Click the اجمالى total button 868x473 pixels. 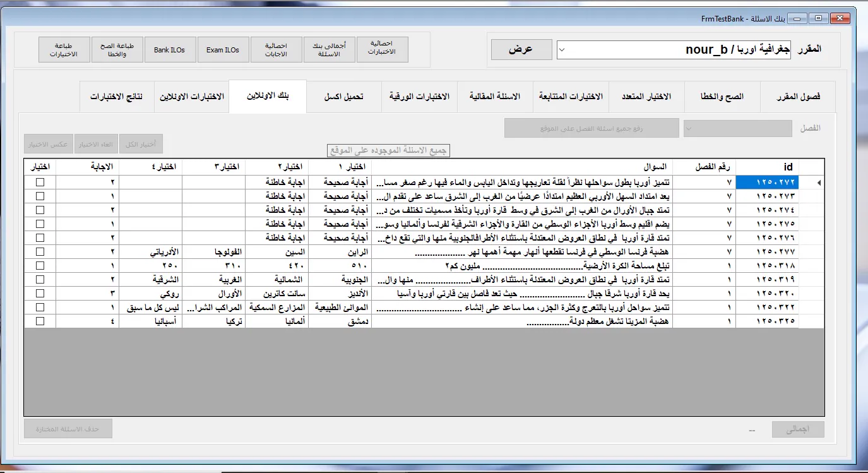pyautogui.click(x=799, y=429)
